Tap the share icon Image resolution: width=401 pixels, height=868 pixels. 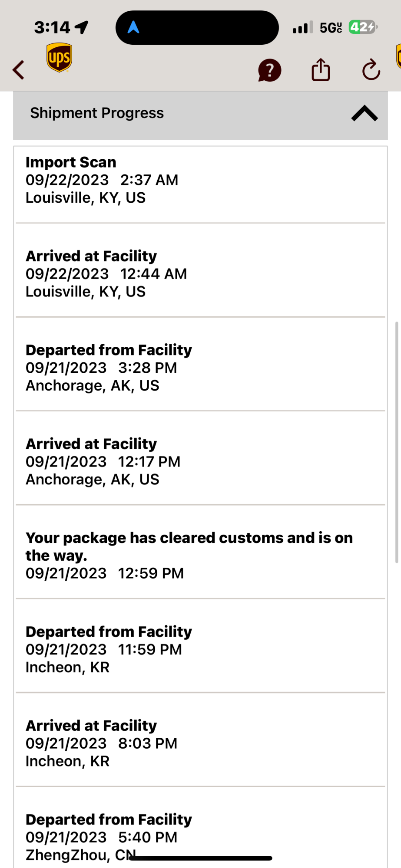pos(321,70)
